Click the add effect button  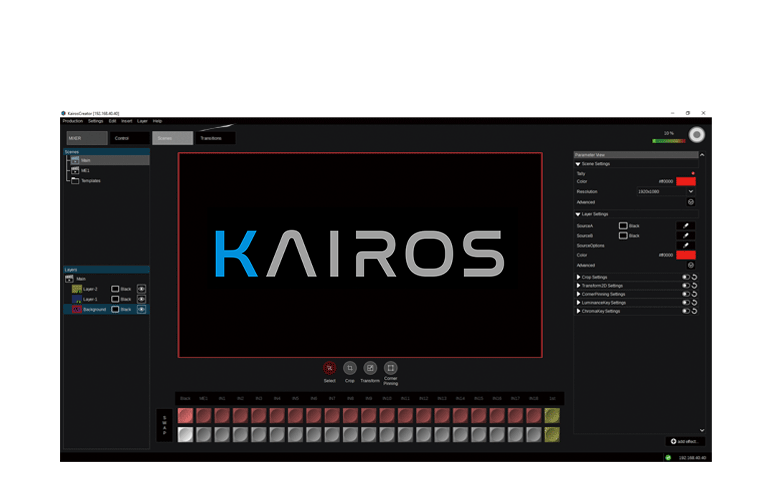click(x=686, y=441)
